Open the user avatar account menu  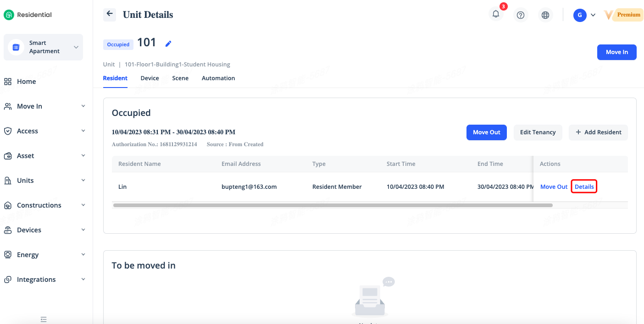coord(584,15)
